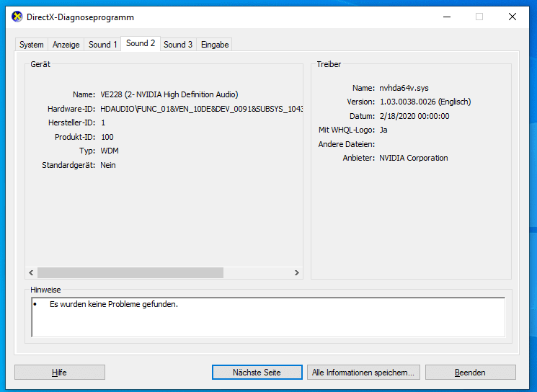Click the Hersteller-ID value 1

click(103, 122)
